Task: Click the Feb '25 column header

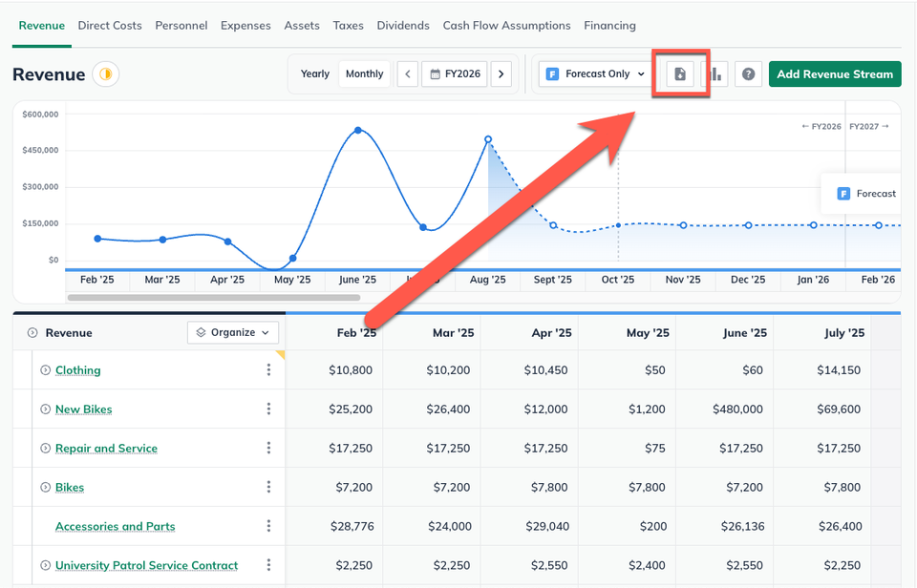Action: click(356, 332)
